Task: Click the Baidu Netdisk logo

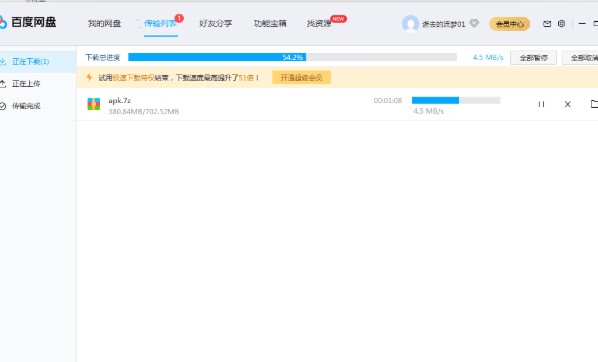Action: (28, 22)
